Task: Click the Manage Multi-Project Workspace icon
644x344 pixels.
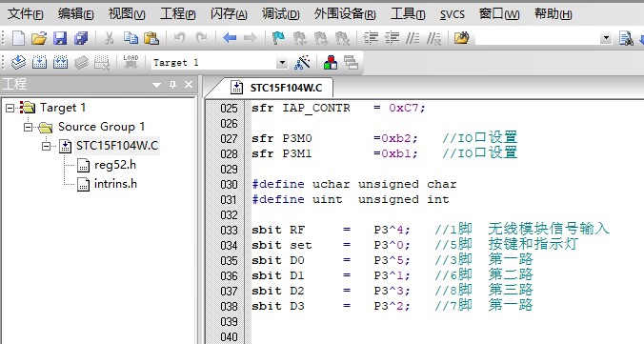Action: pyautogui.click(x=352, y=63)
